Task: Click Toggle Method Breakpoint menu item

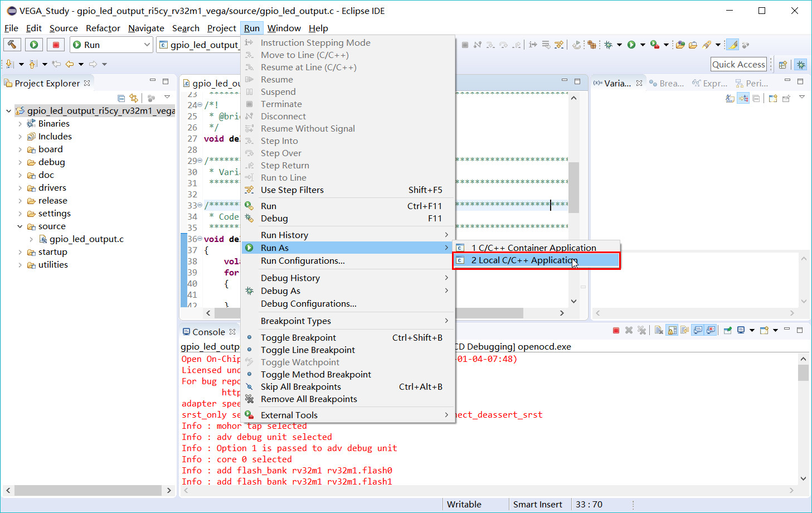Action: tap(348, 374)
